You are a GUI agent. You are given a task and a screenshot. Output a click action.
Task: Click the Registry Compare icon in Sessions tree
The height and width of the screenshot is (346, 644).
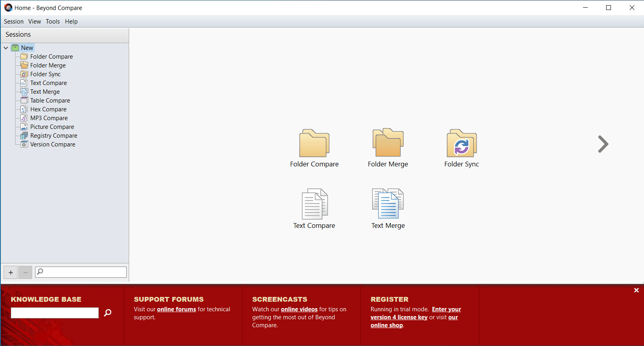coord(24,136)
